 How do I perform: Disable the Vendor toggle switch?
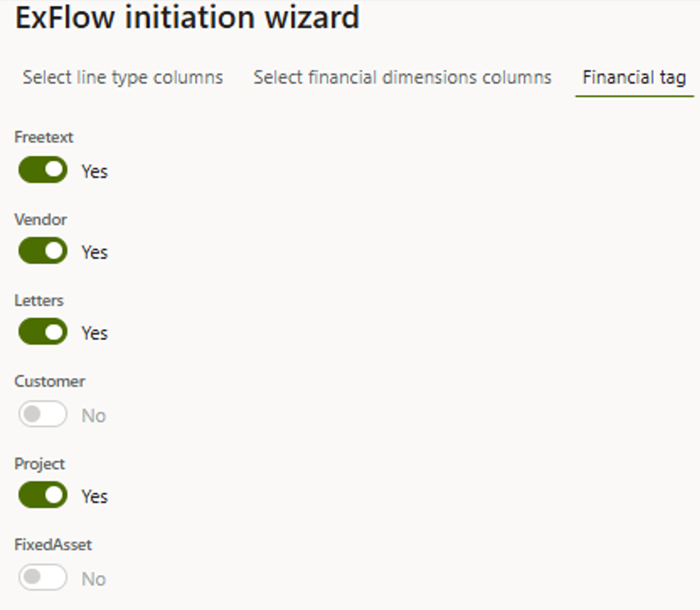43,251
